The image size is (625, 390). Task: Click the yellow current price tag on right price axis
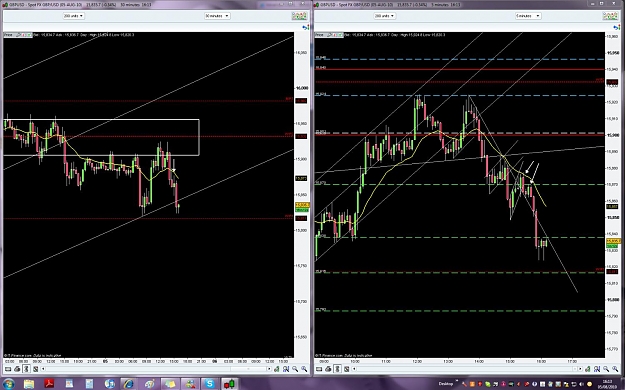pos(613,241)
